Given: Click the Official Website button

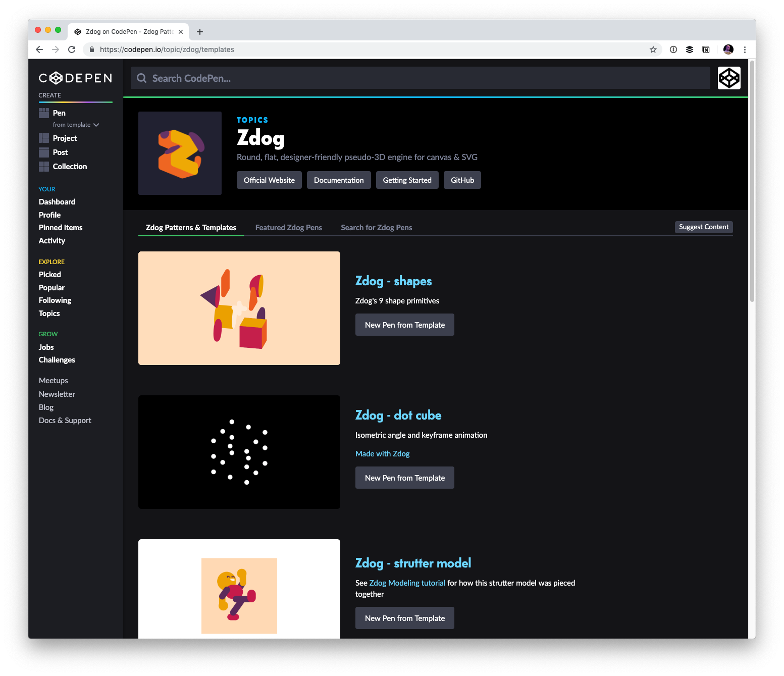Looking at the screenshot, I should pos(269,180).
